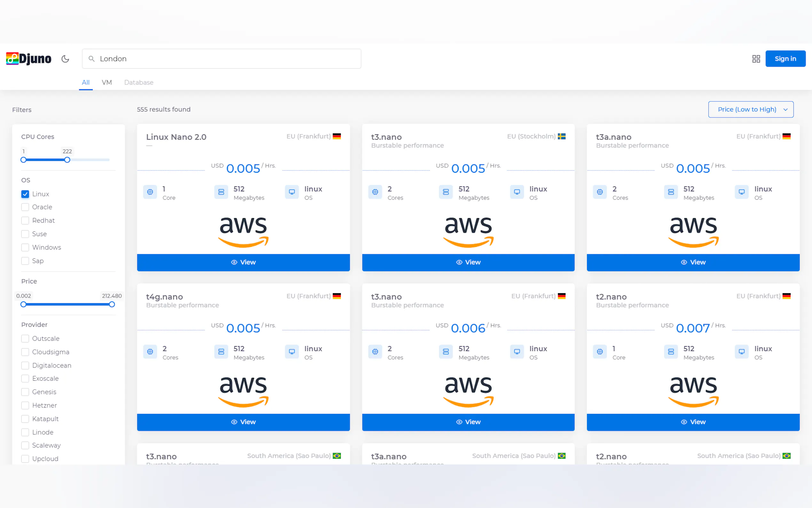Screen dimensions: 812x508
Task: Switch to the VM tab
Action: (x=107, y=82)
